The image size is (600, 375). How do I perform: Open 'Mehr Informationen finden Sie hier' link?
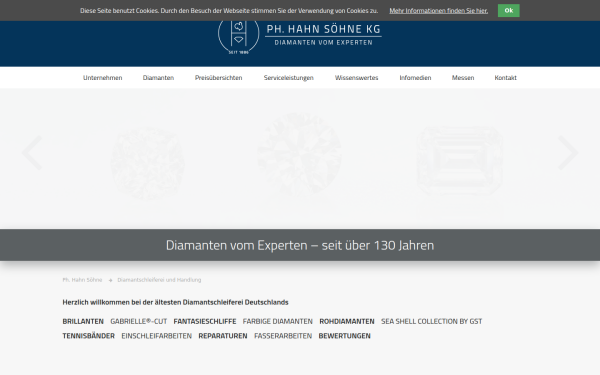coord(439,11)
